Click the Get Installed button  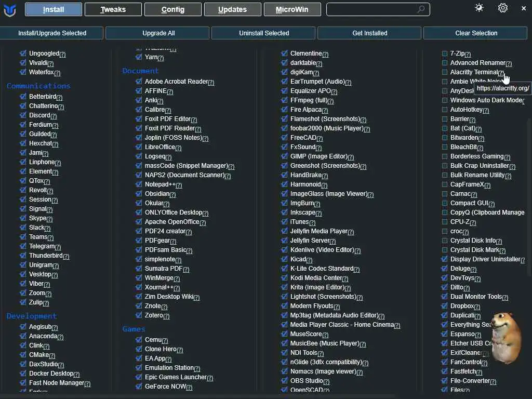coord(369,33)
